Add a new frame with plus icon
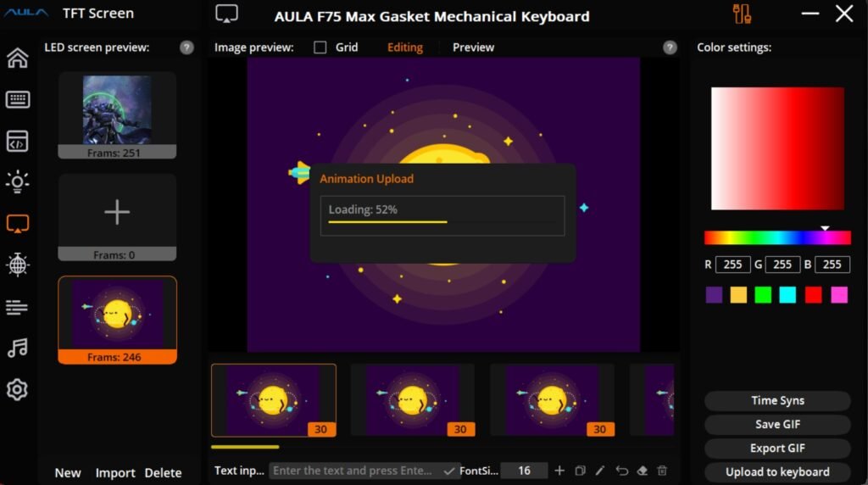The height and width of the screenshot is (485, 868). tap(559, 471)
